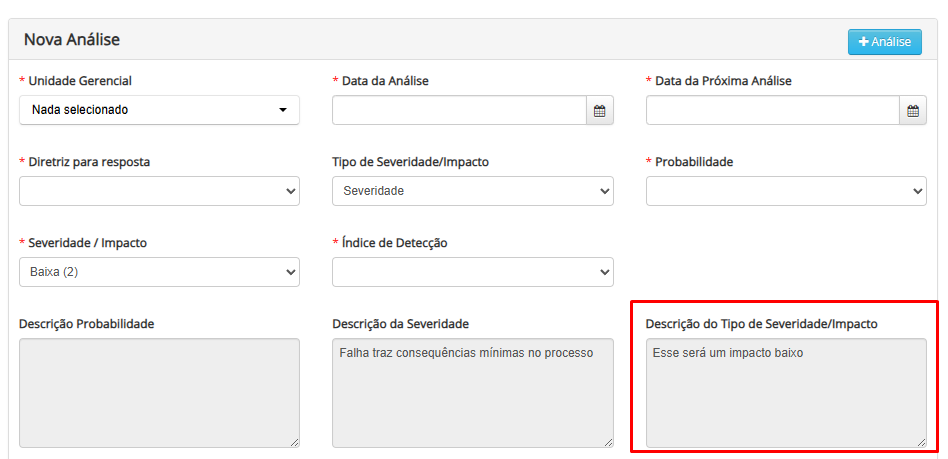Expand the Diretriz para resposta dropdown
The image size is (948, 459).
[159, 191]
